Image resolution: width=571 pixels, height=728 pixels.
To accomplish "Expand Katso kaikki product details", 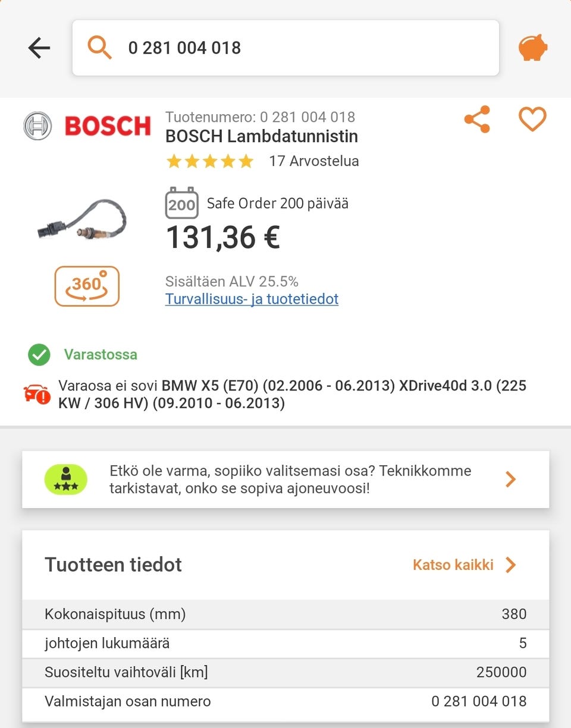I will coord(464,565).
